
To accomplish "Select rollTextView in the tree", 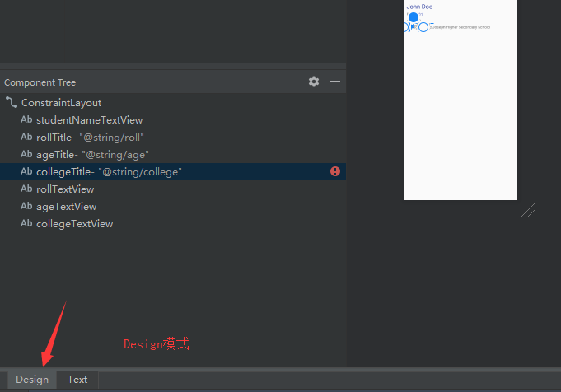I will 65,189.
